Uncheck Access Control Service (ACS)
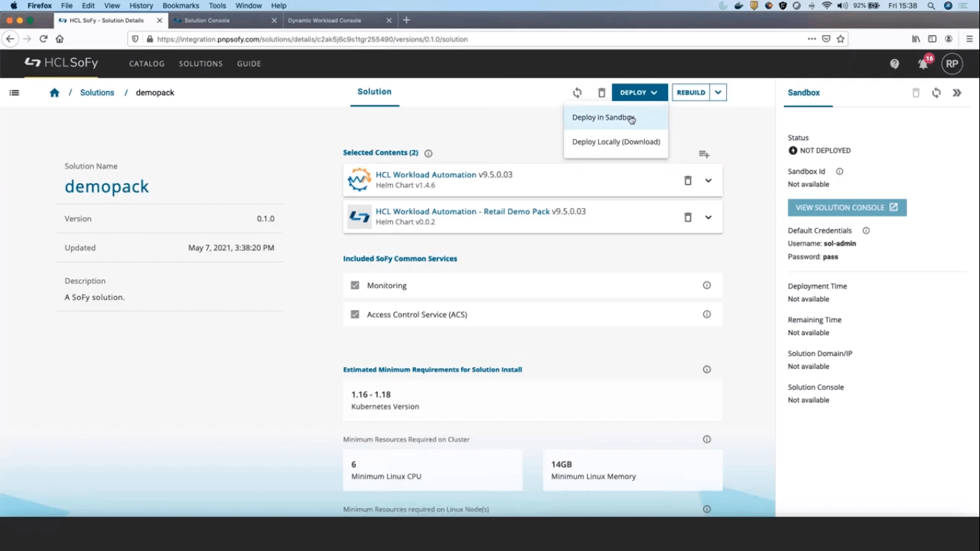This screenshot has height=551, width=980. coord(354,314)
